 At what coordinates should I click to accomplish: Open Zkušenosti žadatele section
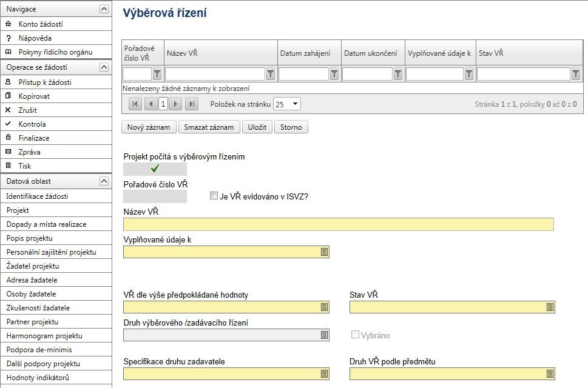(x=56, y=307)
